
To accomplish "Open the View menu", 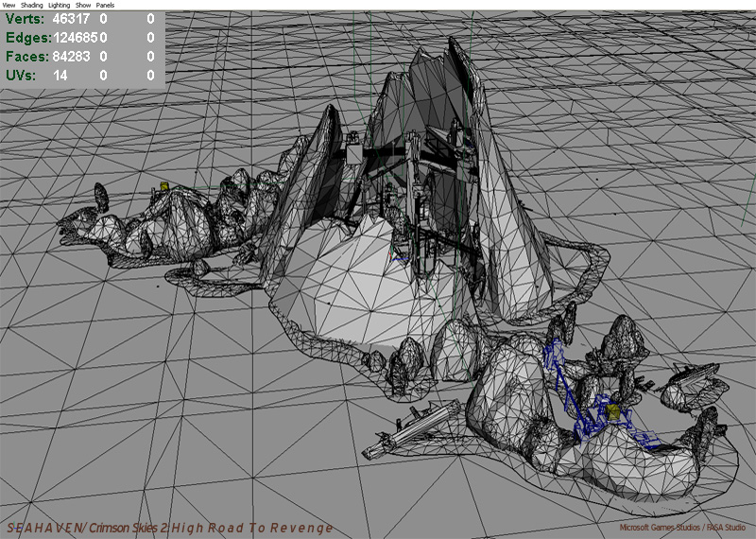I will tap(9, 5).
